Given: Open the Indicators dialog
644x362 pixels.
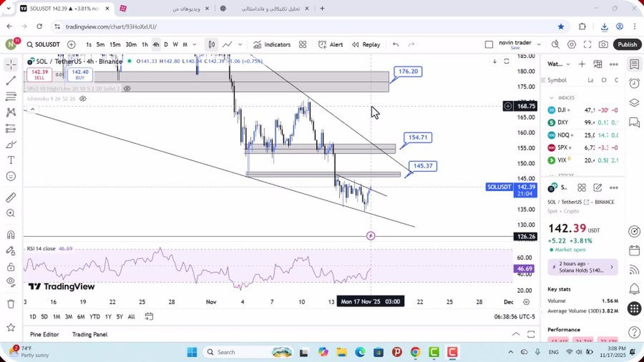Looking at the screenshot, I should (272, 45).
